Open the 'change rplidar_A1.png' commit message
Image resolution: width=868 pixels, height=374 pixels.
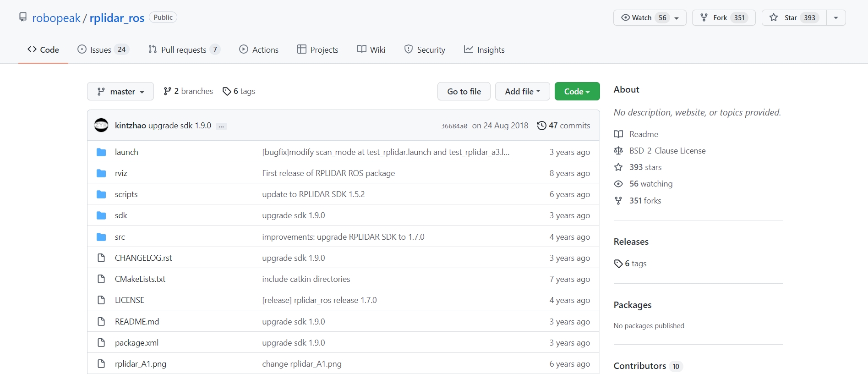pyautogui.click(x=302, y=364)
